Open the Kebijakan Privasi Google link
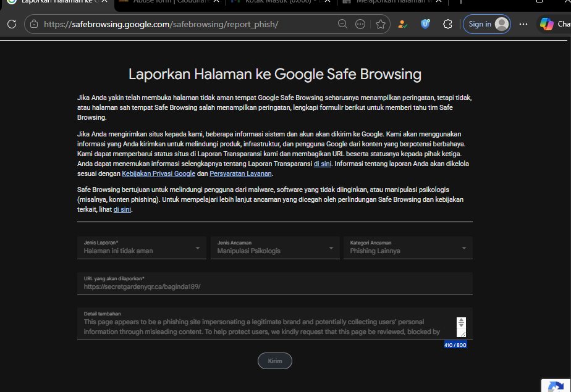The height and width of the screenshot is (392, 571). 158,173
